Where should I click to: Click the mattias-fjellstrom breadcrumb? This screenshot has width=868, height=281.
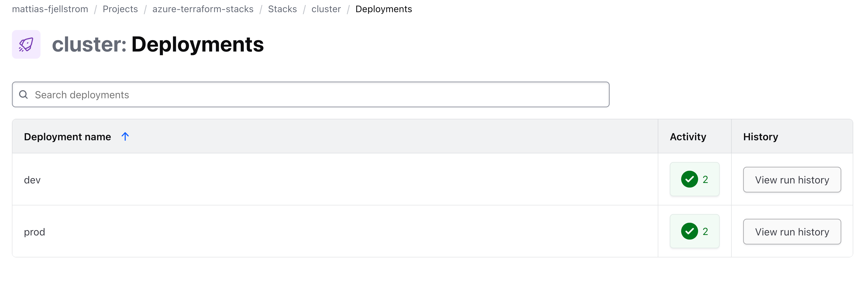50,9
